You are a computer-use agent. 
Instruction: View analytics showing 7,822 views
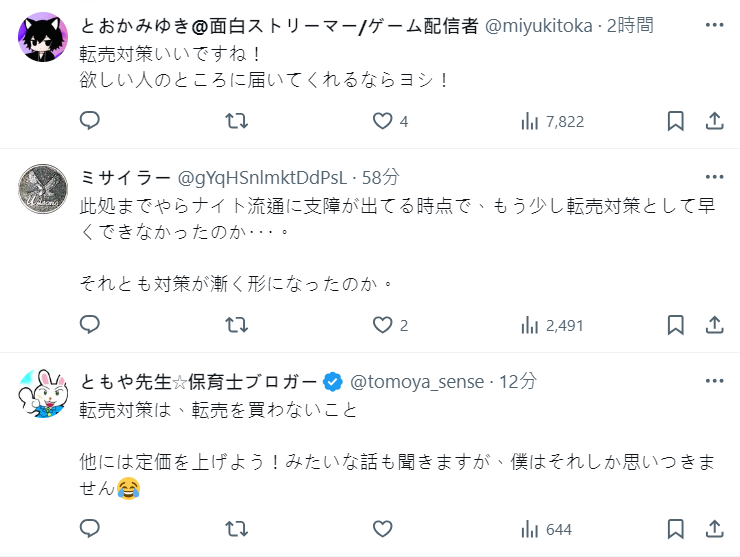coord(552,121)
